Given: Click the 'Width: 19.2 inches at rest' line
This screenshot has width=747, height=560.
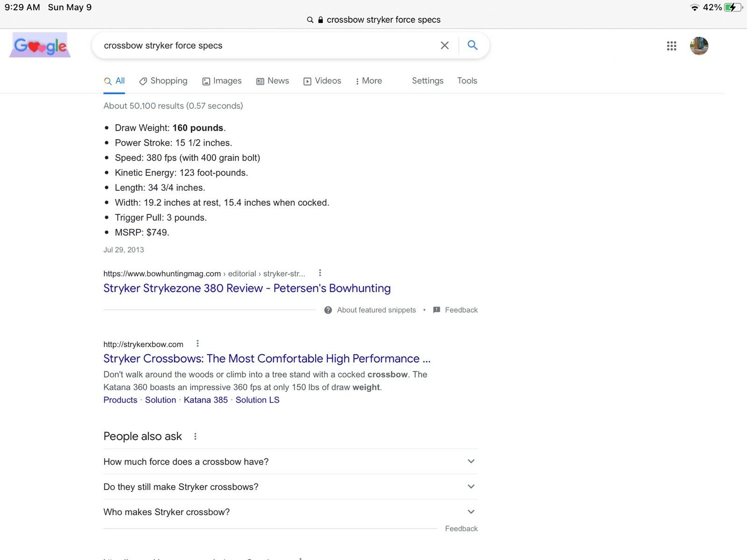Looking at the screenshot, I should coord(222,203).
